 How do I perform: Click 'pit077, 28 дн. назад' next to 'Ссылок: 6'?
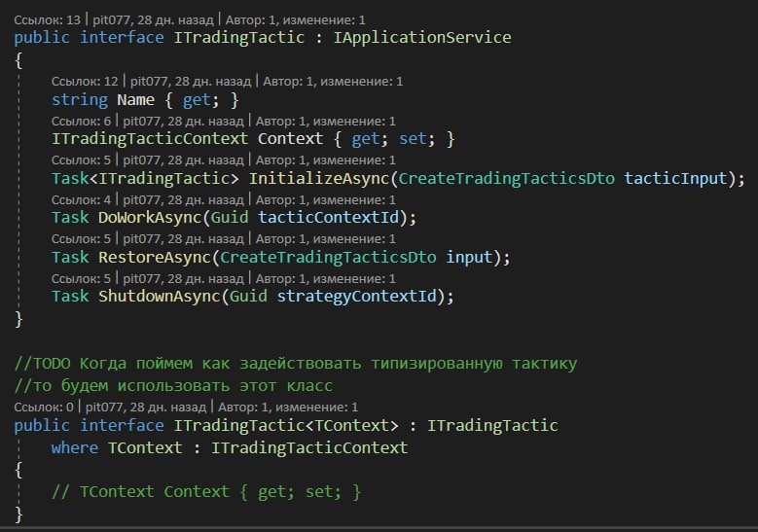tap(183, 121)
